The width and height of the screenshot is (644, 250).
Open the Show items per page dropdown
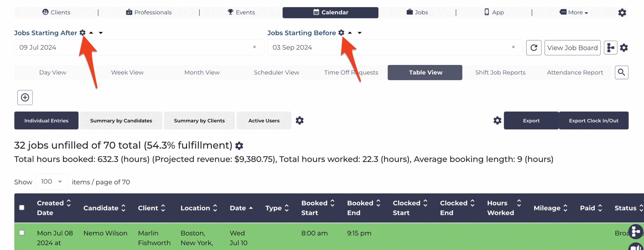tap(52, 182)
